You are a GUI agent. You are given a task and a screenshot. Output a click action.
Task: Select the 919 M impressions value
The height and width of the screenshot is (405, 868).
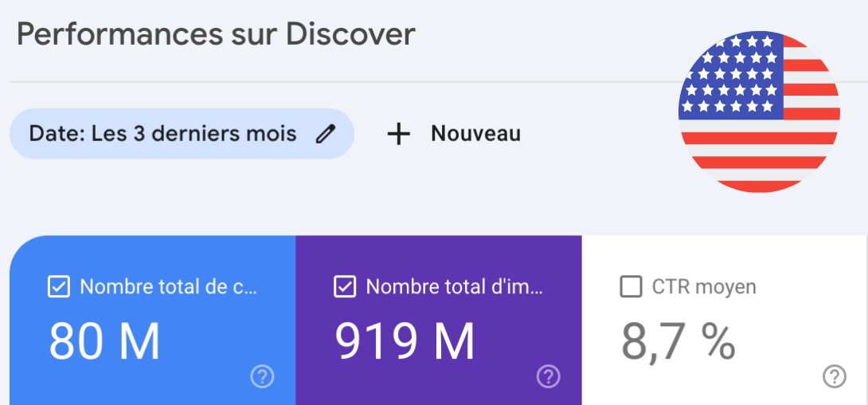pos(405,341)
